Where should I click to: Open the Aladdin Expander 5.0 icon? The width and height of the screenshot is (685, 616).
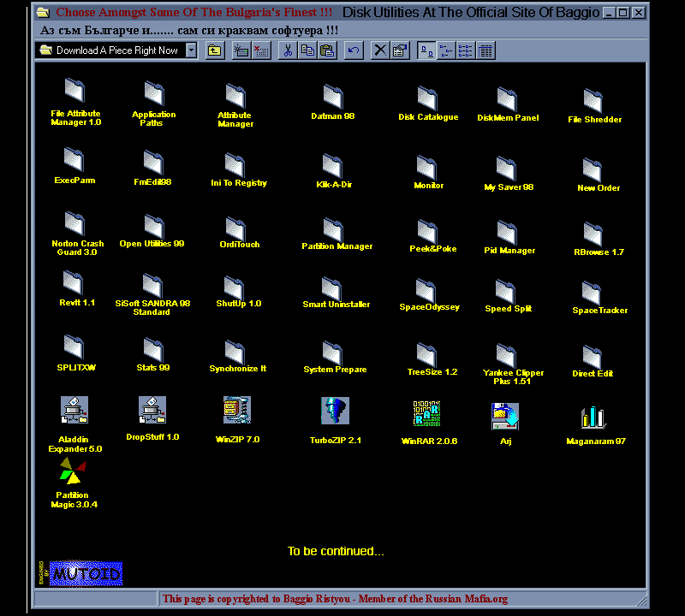74,410
